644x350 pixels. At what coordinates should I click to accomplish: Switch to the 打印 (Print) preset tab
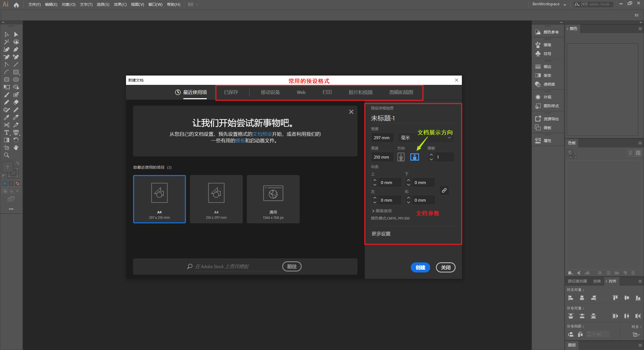point(327,92)
